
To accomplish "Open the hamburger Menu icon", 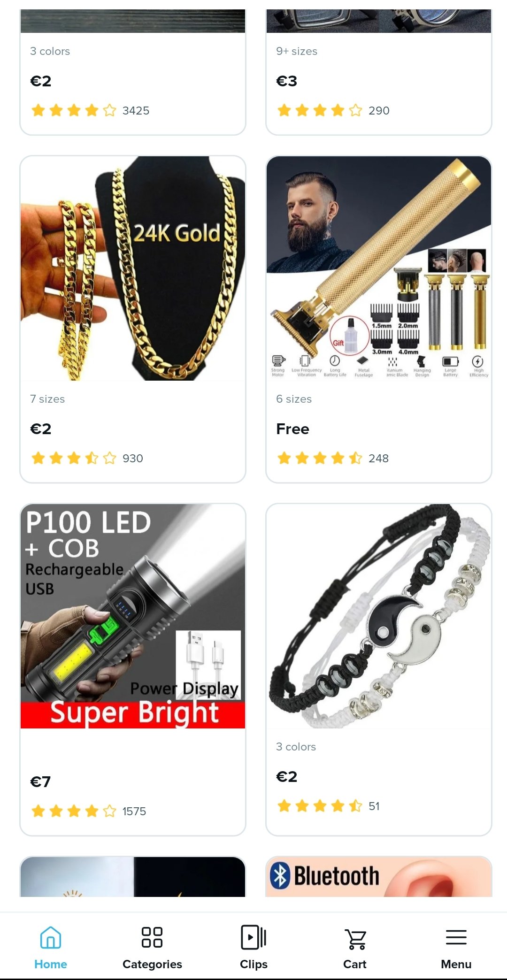I will (x=456, y=937).
